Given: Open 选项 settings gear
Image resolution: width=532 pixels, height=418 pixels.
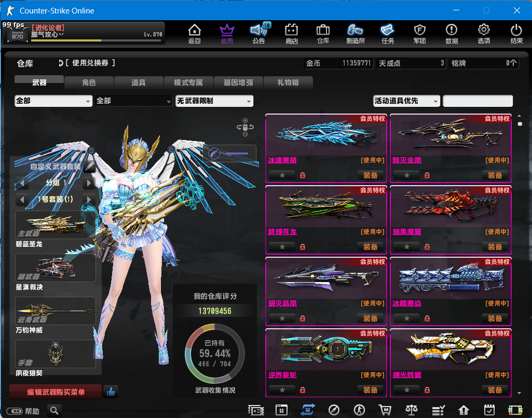Looking at the screenshot, I should tap(484, 34).
